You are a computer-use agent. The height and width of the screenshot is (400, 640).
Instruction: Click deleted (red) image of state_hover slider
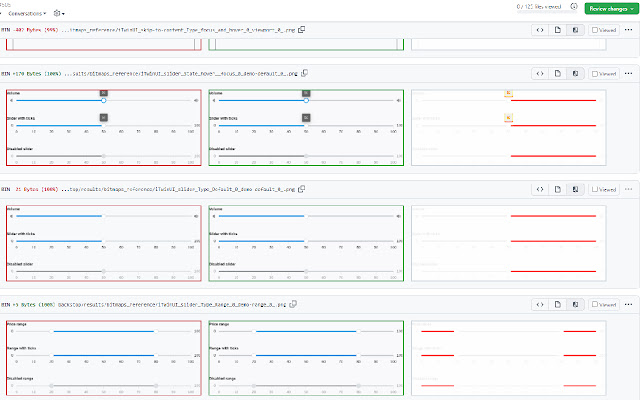(104, 128)
